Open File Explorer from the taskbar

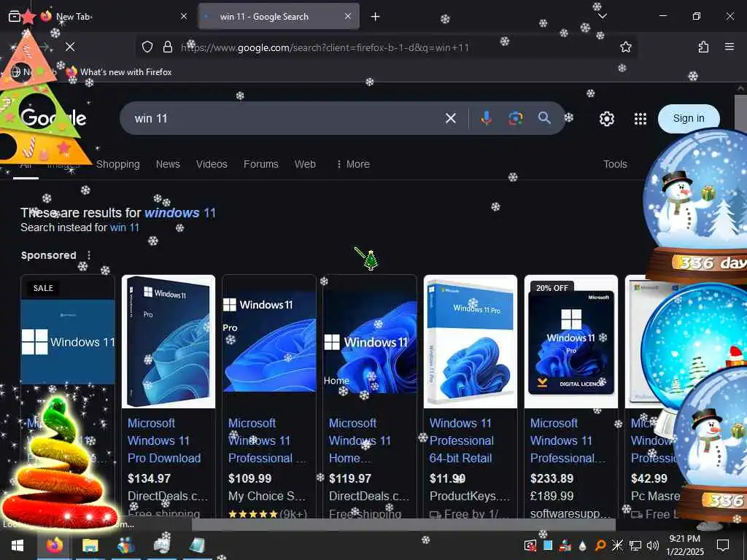click(x=90, y=545)
